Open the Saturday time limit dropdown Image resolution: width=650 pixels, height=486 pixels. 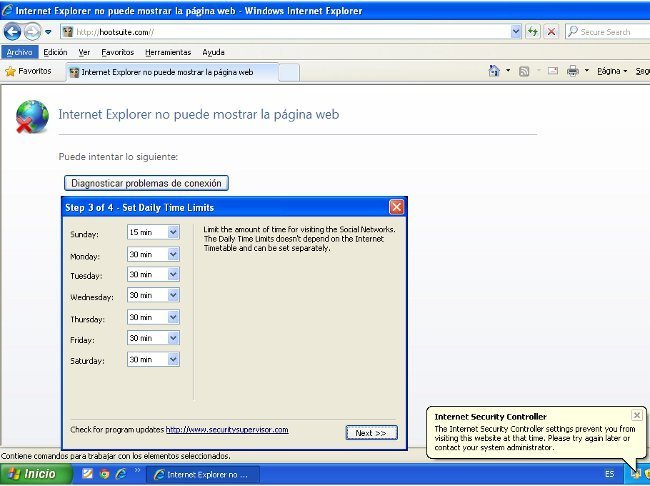pos(173,359)
